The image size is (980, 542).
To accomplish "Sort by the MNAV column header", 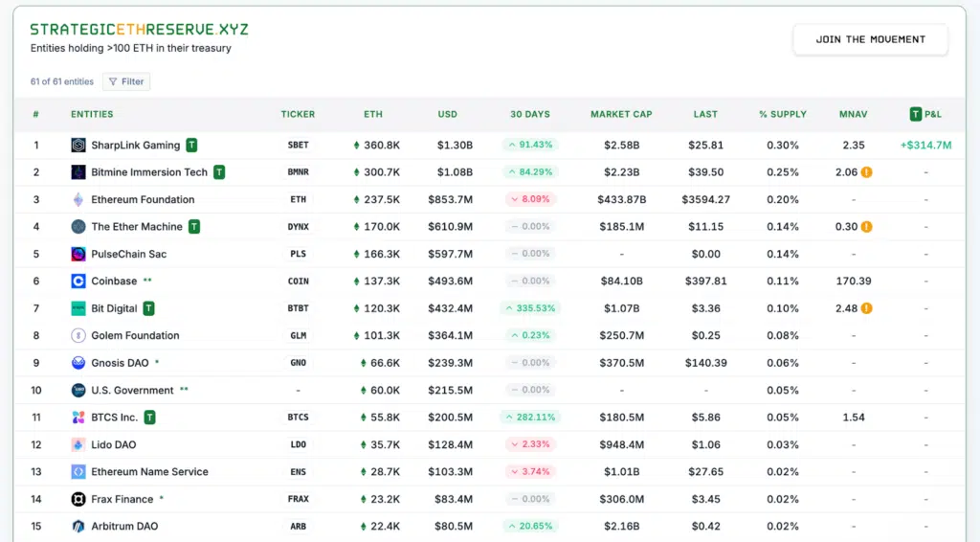I will 853,114.
